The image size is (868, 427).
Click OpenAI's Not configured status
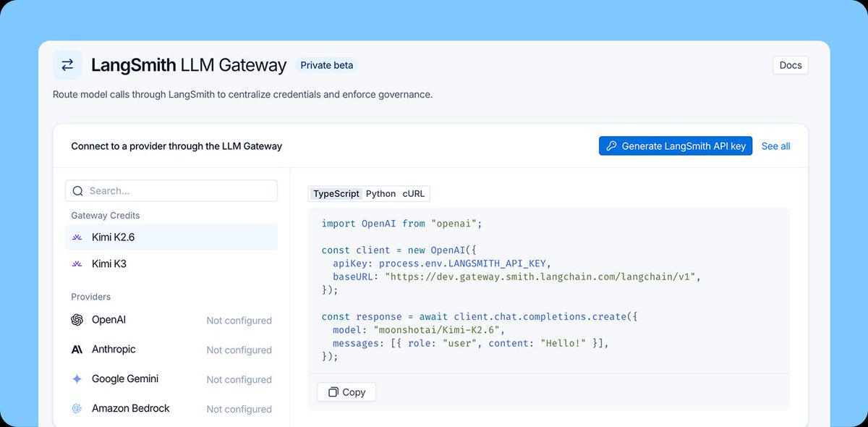point(239,321)
